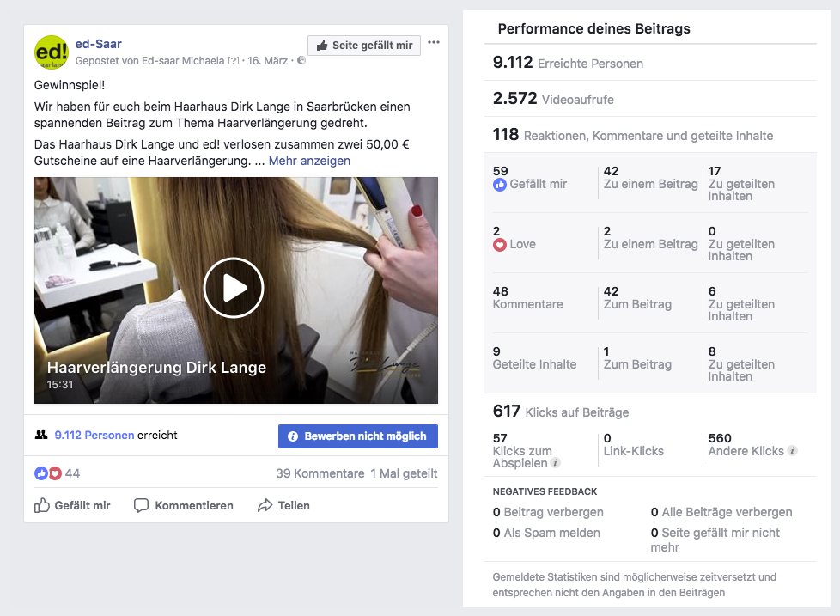Click the 57 Klicks zum Abspielen stat
Image resolution: width=840 pixels, height=616 pixels.
(522, 451)
